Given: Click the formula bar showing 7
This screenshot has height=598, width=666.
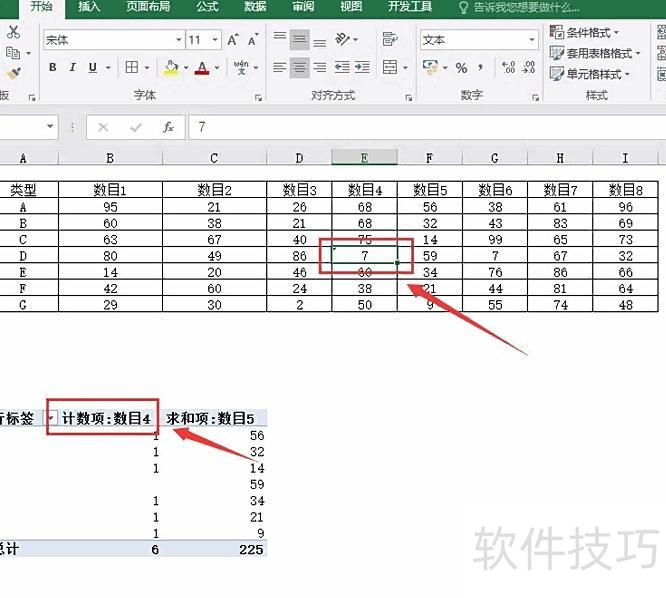Looking at the screenshot, I should pos(427,127).
